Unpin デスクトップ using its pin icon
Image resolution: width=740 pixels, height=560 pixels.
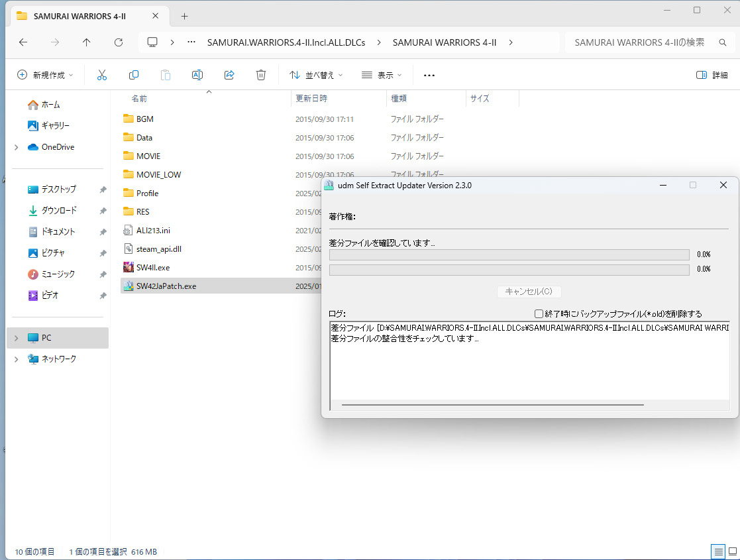[x=103, y=190]
